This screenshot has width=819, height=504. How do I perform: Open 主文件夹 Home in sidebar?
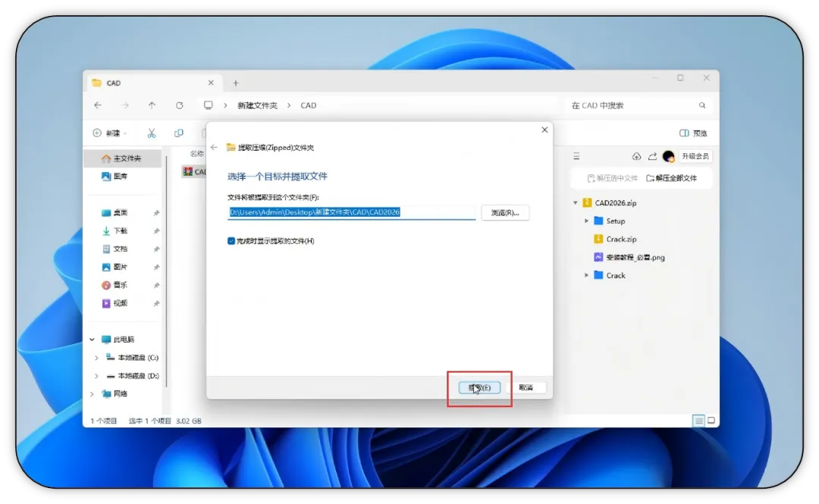(121, 158)
